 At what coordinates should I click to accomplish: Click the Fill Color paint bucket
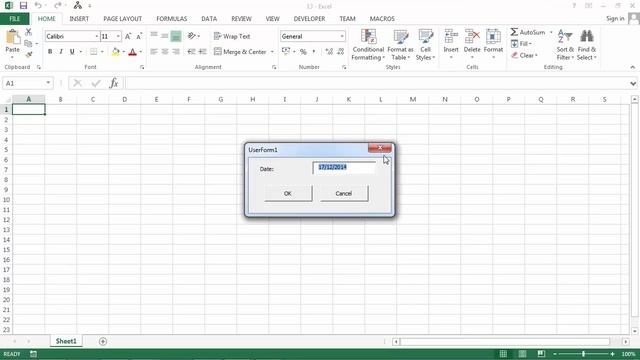click(116, 51)
